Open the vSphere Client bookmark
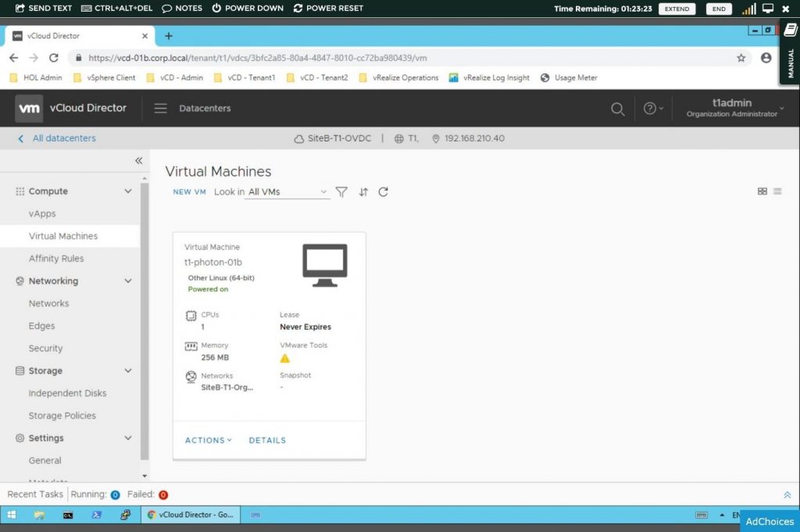Image resolution: width=800 pixels, height=532 pixels. pos(105,77)
